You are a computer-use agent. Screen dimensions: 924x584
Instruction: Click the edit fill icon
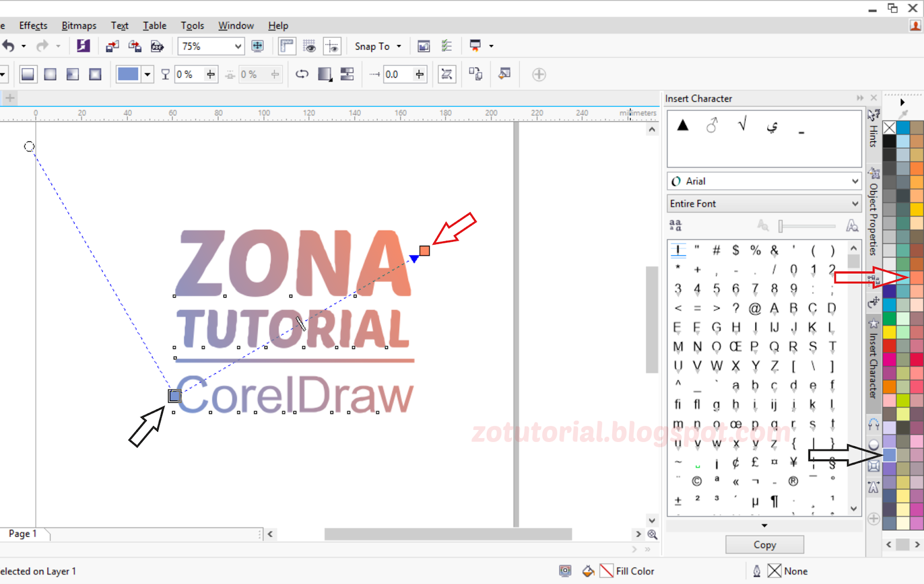504,74
